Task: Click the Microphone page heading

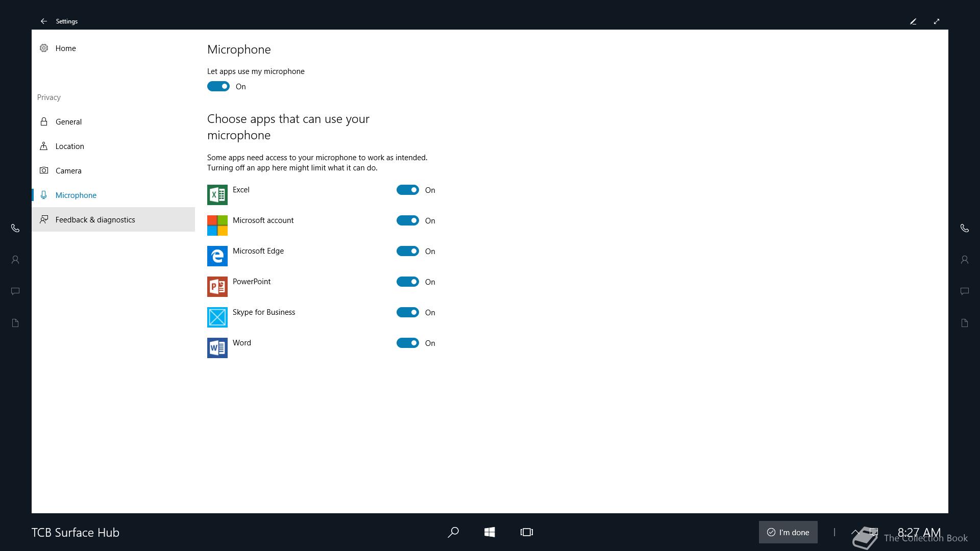Action: pyautogui.click(x=239, y=49)
